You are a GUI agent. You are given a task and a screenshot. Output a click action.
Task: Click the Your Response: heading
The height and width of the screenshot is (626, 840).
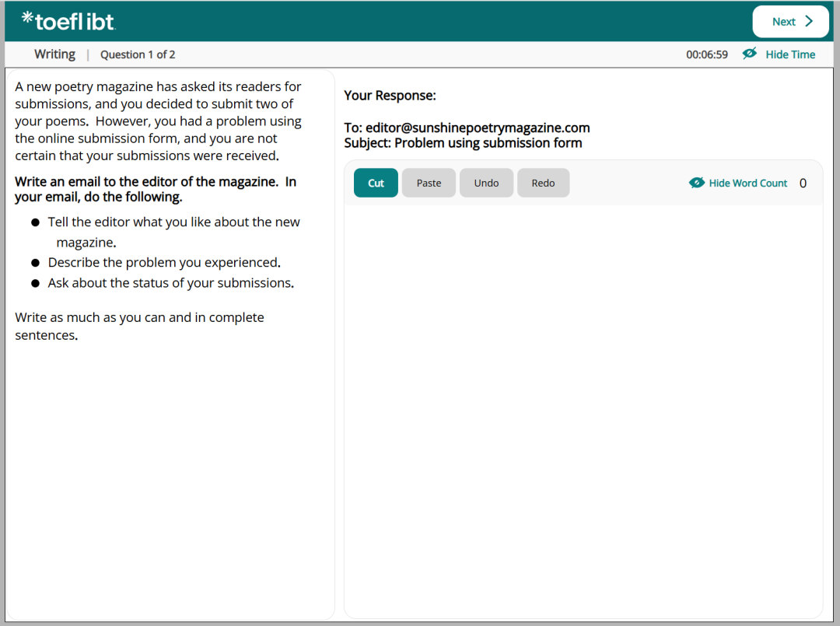click(x=390, y=96)
